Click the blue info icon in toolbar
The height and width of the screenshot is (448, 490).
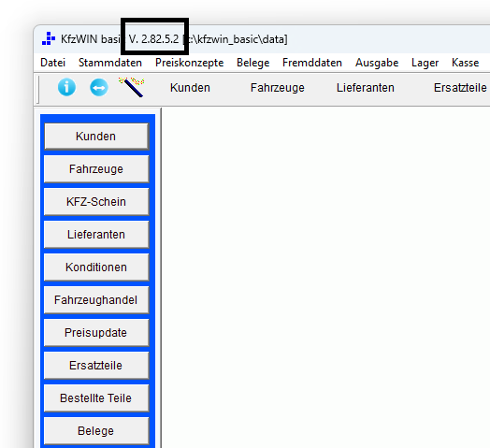tap(66, 87)
